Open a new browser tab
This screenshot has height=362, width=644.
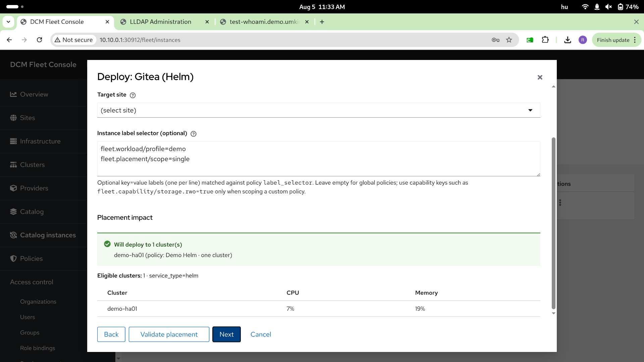pos(322,22)
